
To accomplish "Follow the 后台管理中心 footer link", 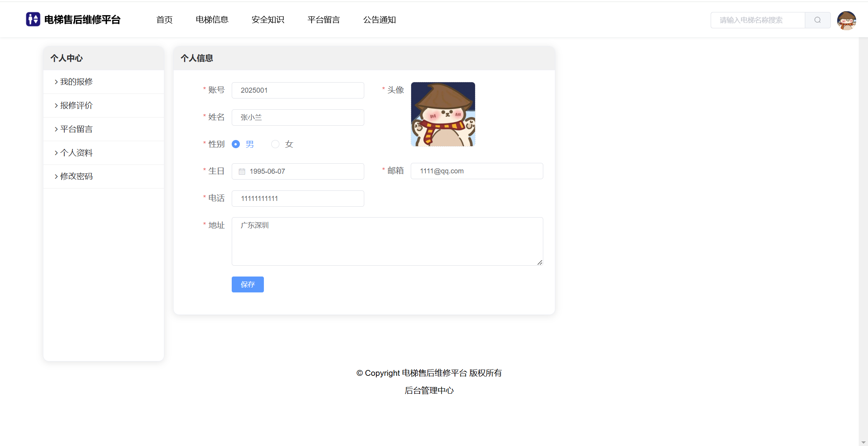I will 429,391.
